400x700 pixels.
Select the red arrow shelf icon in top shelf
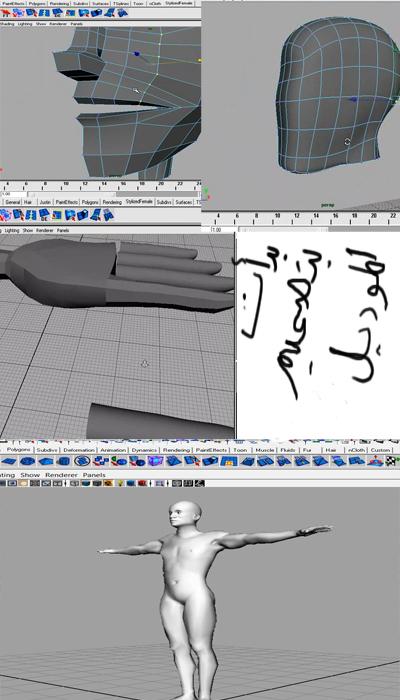tap(5, 12)
